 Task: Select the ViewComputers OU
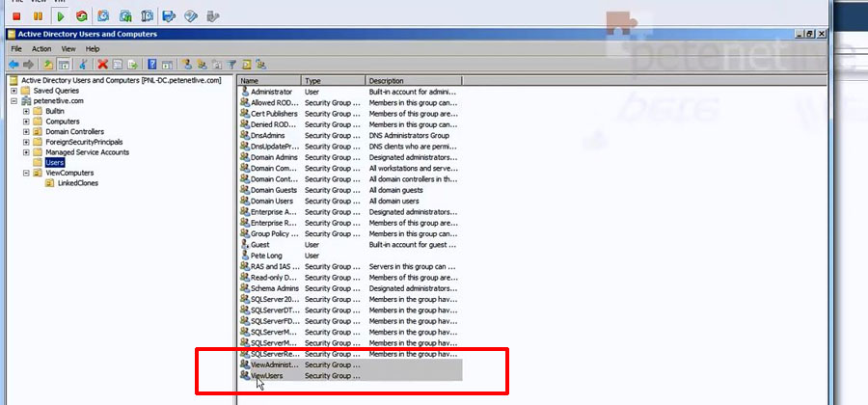click(69, 173)
